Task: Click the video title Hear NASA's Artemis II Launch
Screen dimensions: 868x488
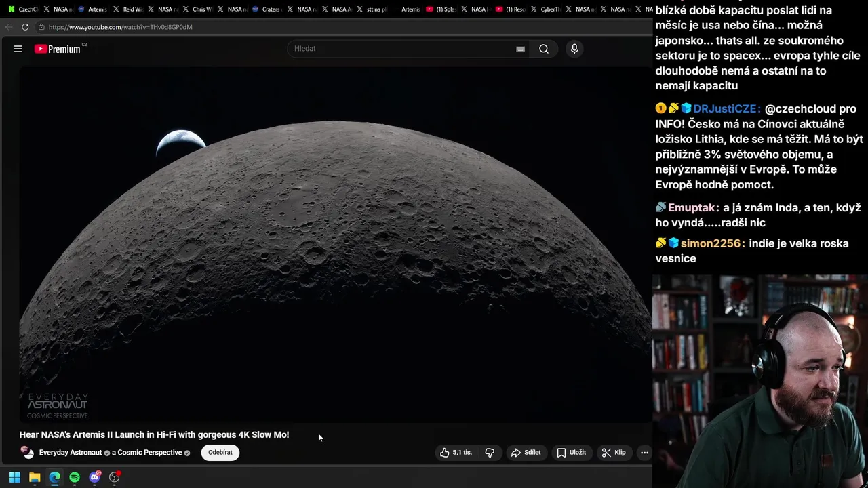Action: click(154, 435)
